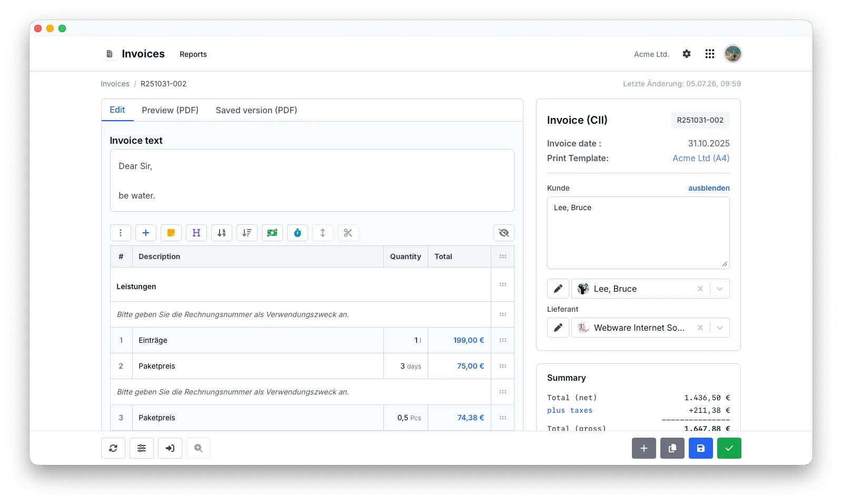Click the numeric sort order icon

[222, 233]
